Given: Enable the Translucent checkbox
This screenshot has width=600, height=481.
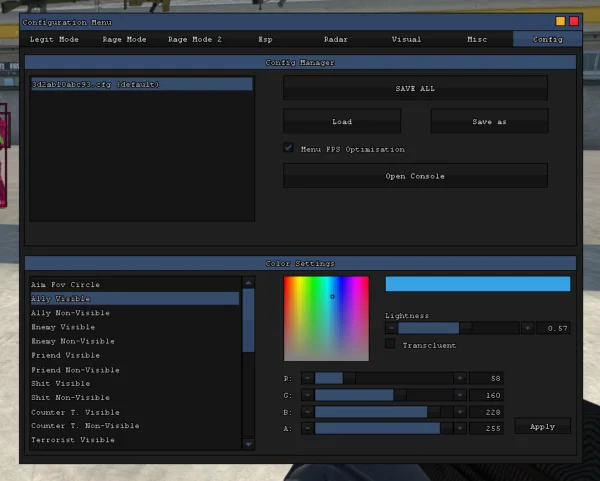Looking at the screenshot, I should [390, 344].
